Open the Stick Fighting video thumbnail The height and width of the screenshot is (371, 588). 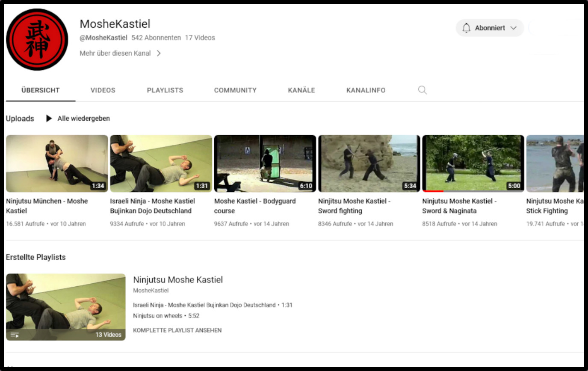pos(555,163)
